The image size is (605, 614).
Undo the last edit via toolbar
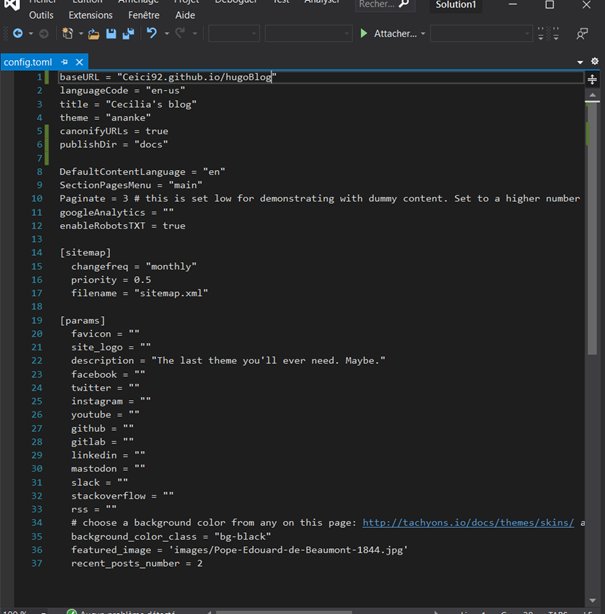(152, 33)
